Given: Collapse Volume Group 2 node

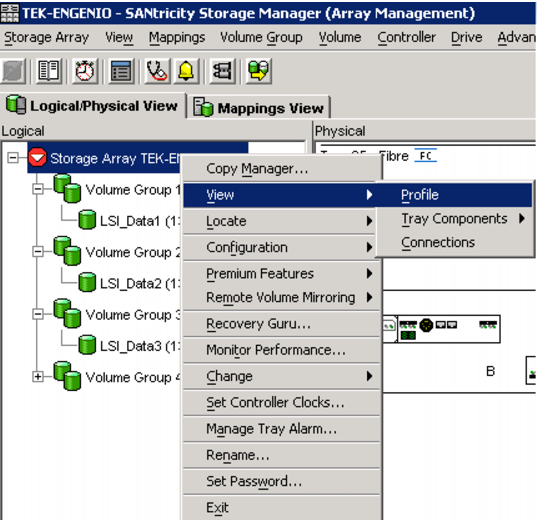Looking at the screenshot, I should click(38, 252).
